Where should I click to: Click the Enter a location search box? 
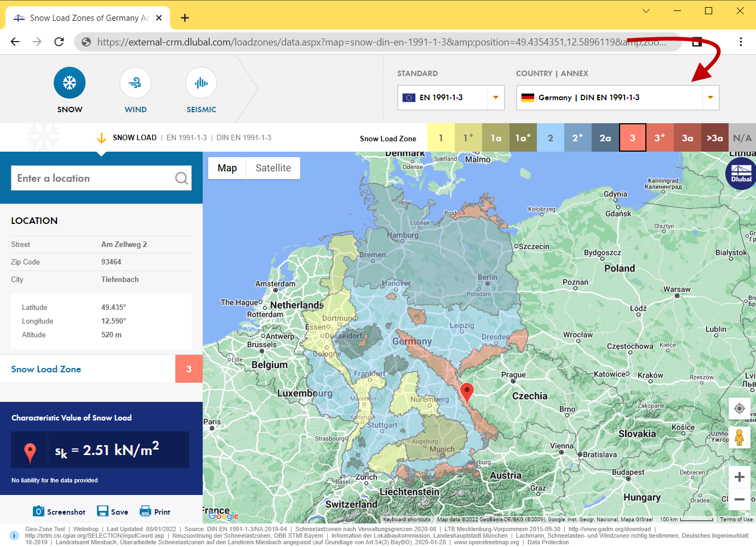pos(93,178)
